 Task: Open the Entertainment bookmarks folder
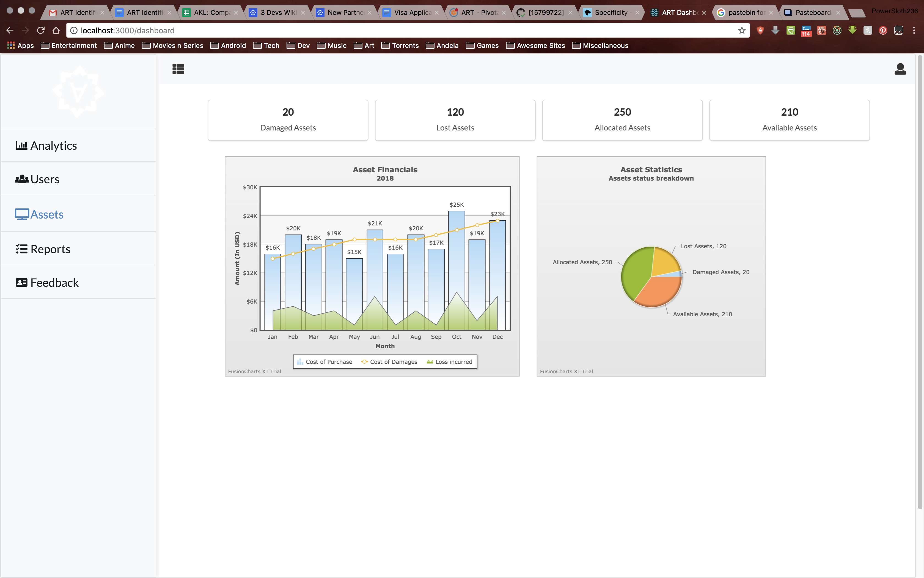click(69, 45)
